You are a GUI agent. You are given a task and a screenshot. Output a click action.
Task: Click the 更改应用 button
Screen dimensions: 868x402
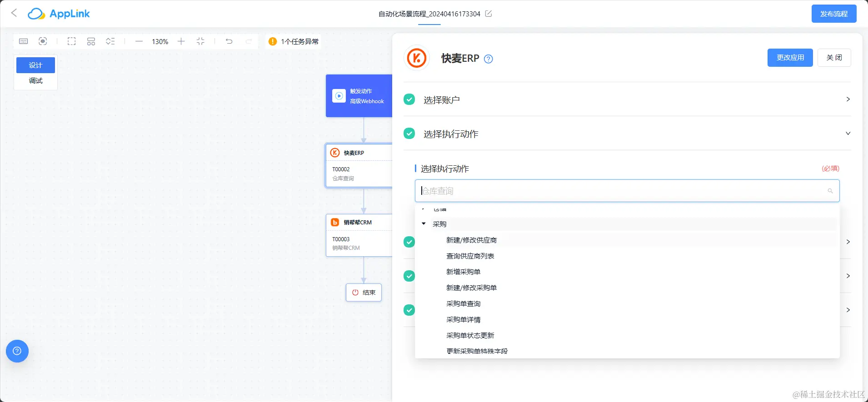point(790,58)
